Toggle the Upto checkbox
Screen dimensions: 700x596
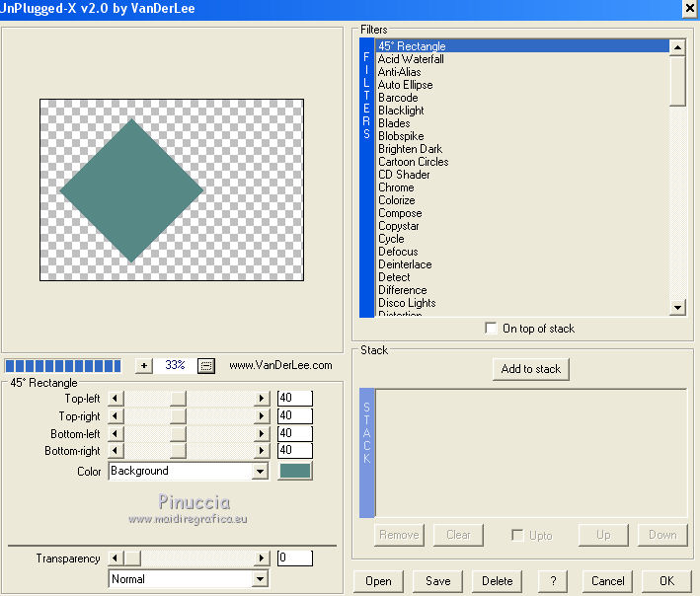click(x=517, y=535)
